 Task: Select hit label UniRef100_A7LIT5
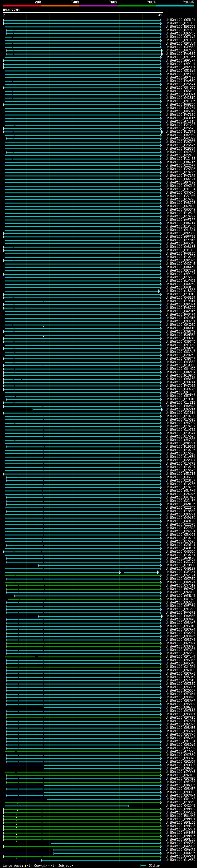tap(180, 121)
